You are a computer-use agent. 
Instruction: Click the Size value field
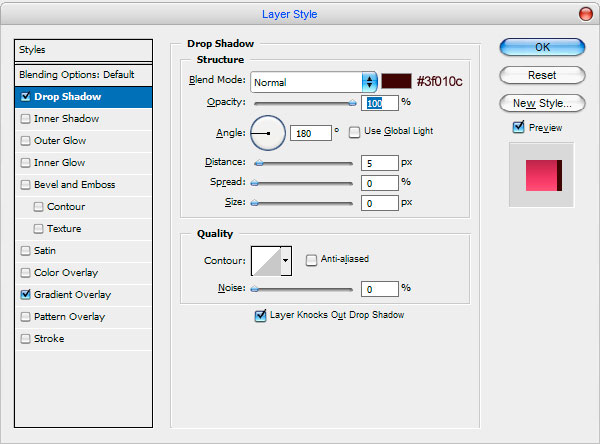pos(380,203)
